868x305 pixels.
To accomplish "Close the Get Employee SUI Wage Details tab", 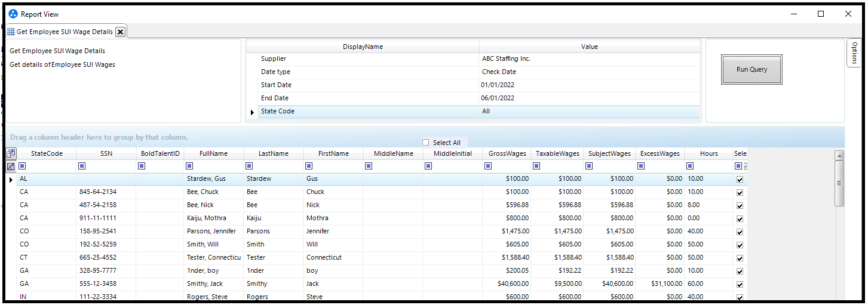I will (120, 32).
